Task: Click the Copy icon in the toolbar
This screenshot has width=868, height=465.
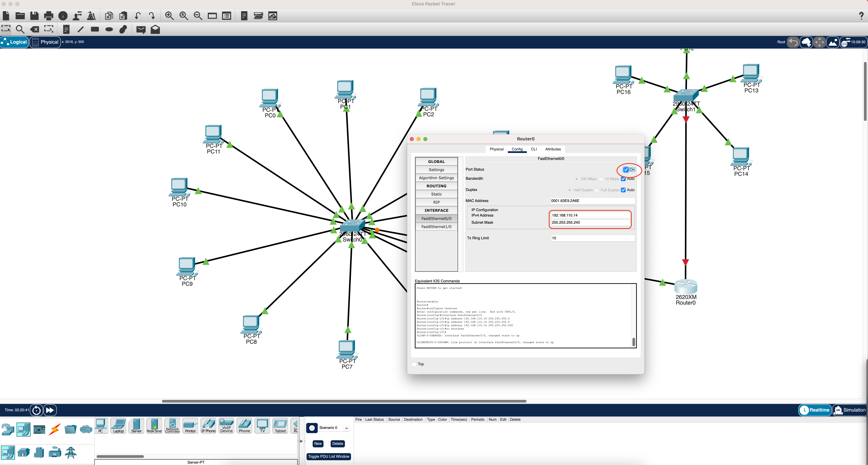Action: pyautogui.click(x=109, y=15)
